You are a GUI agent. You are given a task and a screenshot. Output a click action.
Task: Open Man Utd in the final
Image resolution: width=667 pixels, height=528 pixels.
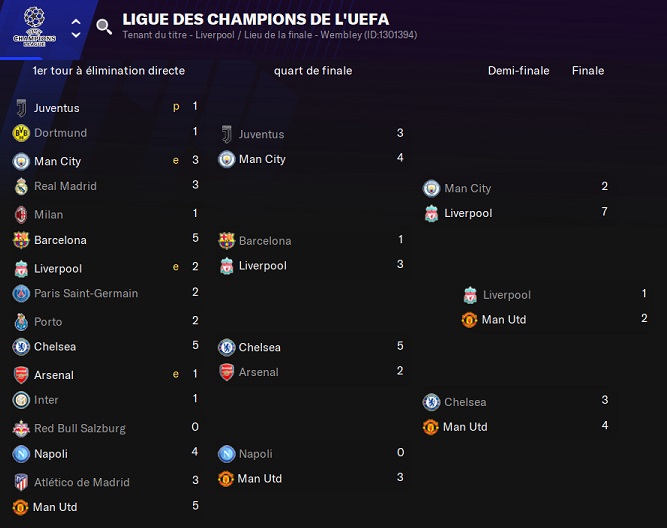[x=503, y=320]
